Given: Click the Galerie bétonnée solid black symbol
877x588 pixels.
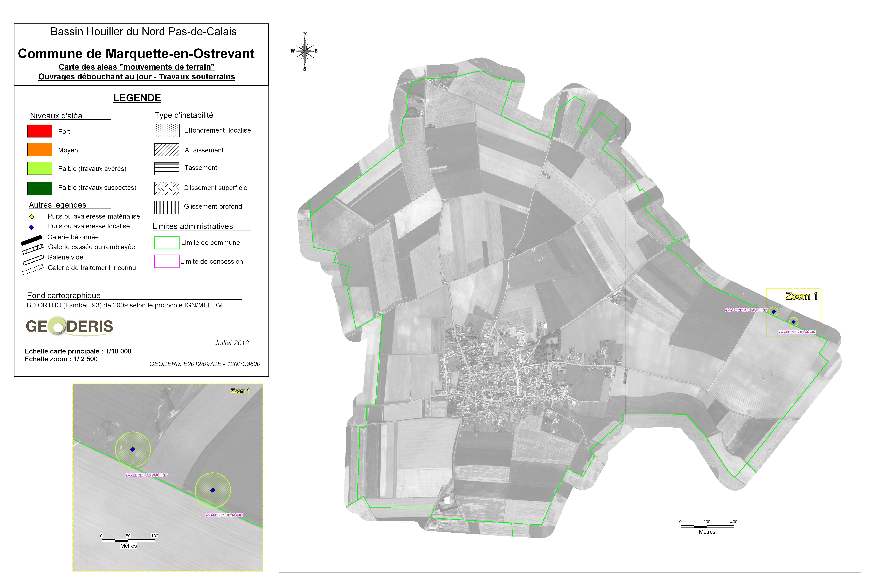Looking at the screenshot, I should (31, 240).
